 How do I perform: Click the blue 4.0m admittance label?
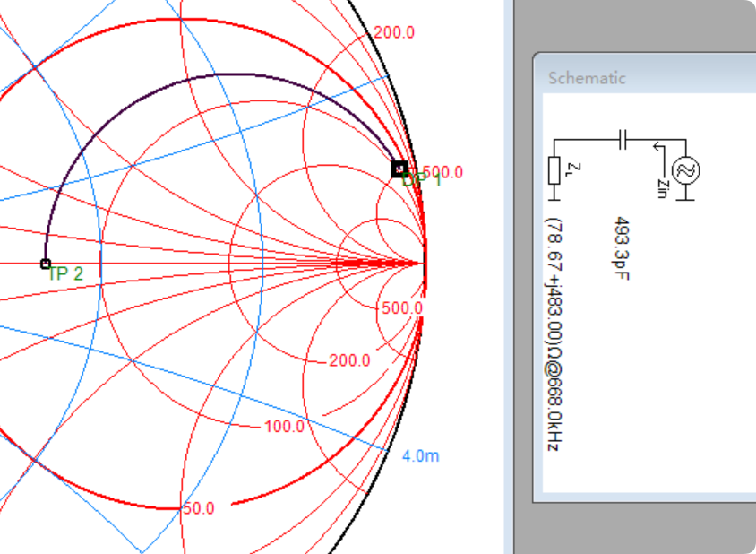click(420, 455)
